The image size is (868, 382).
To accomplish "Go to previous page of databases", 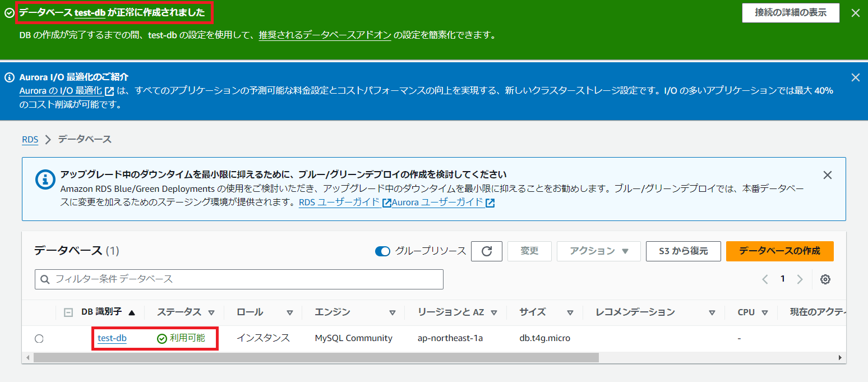I will (765, 279).
